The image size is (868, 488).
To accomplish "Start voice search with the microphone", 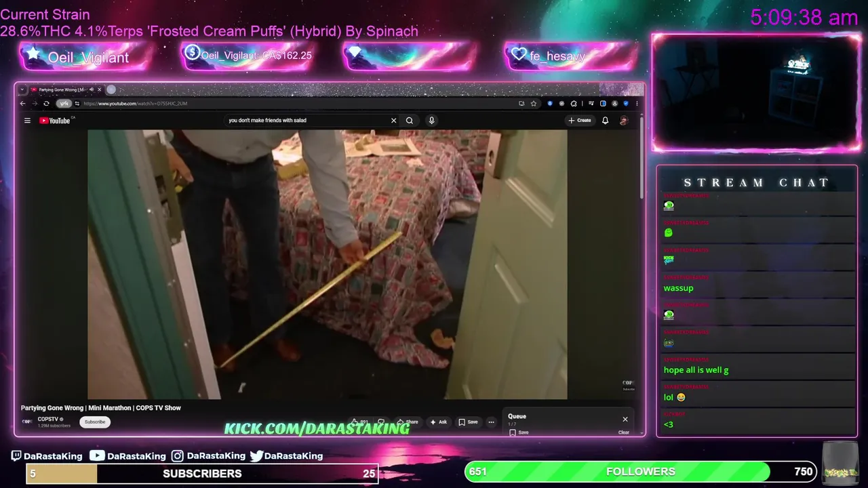I will pos(431,121).
